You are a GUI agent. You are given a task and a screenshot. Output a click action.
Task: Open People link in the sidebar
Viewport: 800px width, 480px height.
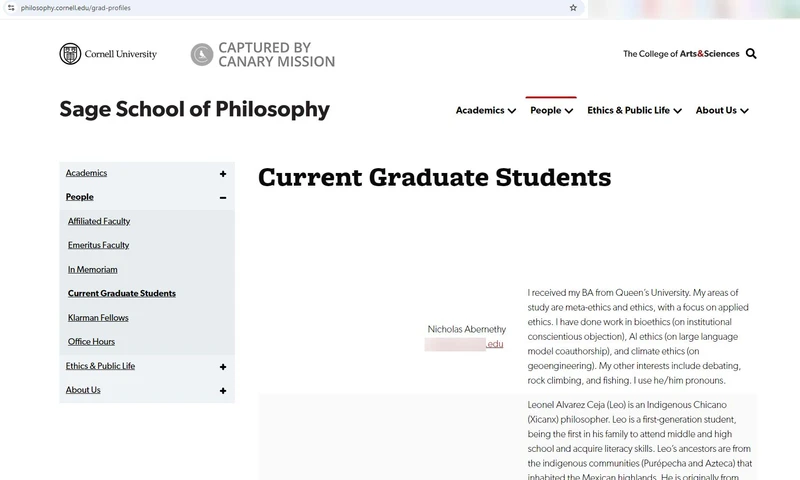point(80,197)
